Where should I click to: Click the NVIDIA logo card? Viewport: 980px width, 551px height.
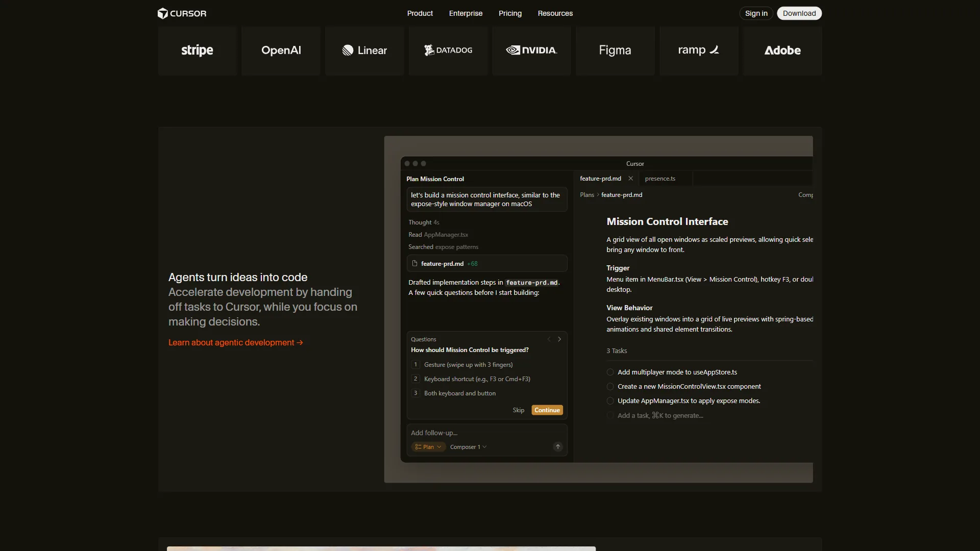(532, 51)
